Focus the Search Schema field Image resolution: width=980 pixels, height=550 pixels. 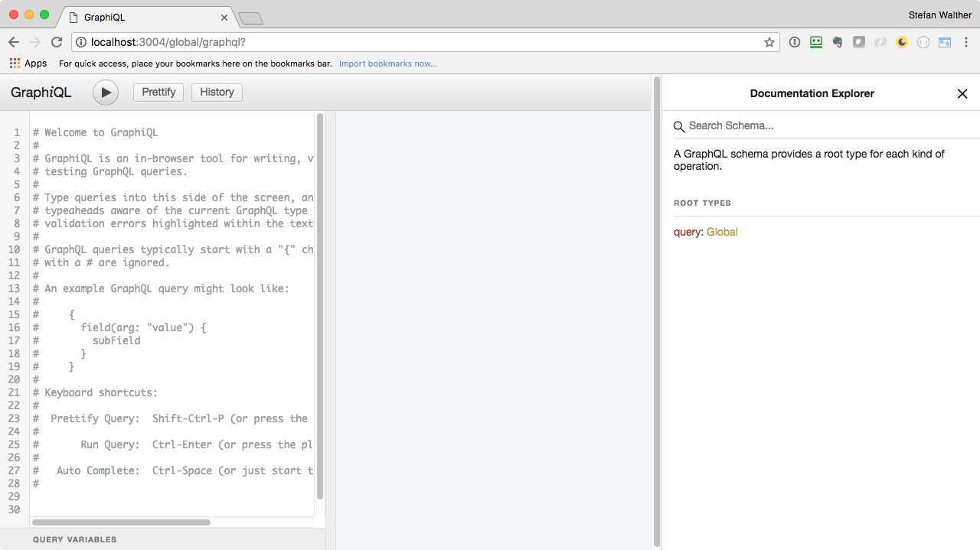click(827, 125)
